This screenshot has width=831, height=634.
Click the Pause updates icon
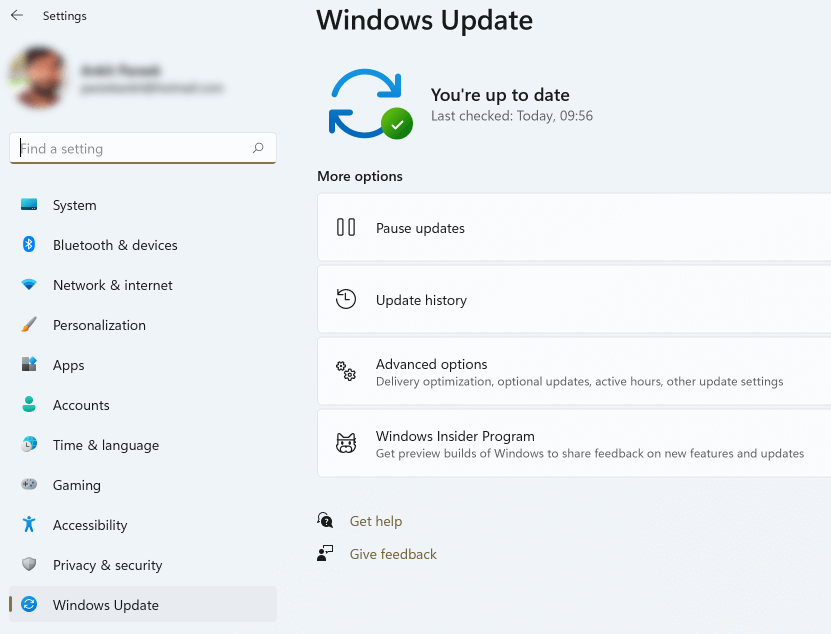345,227
